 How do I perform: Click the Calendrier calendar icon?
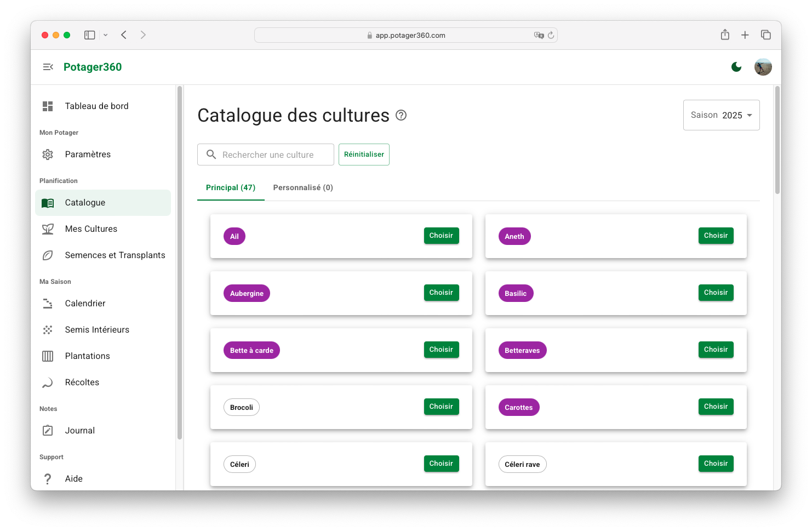[48, 303]
